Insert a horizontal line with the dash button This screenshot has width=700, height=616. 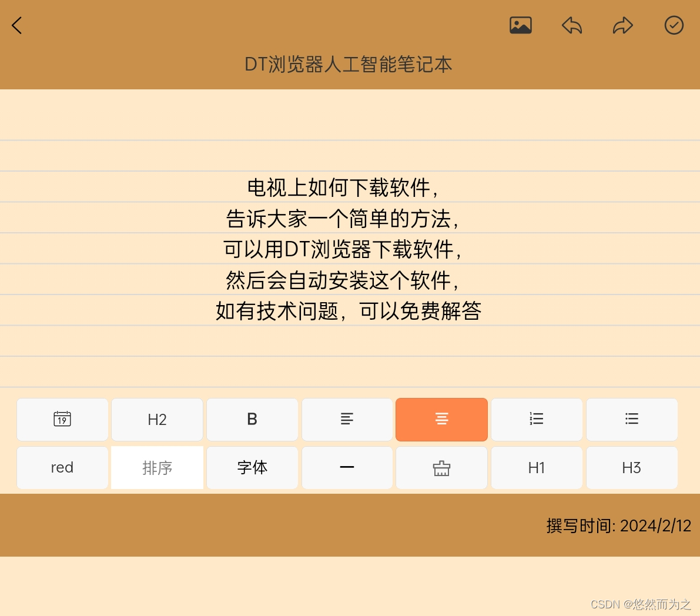coord(347,467)
